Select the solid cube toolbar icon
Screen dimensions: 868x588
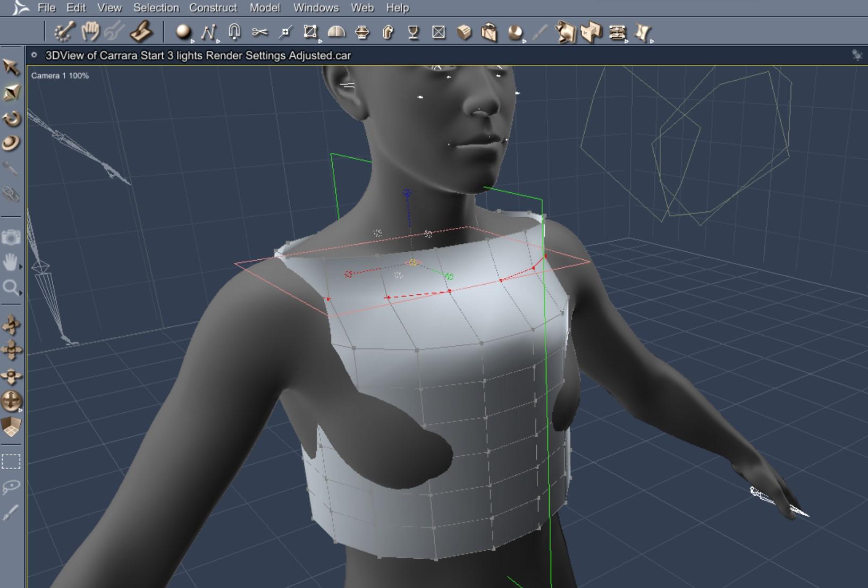point(464,32)
